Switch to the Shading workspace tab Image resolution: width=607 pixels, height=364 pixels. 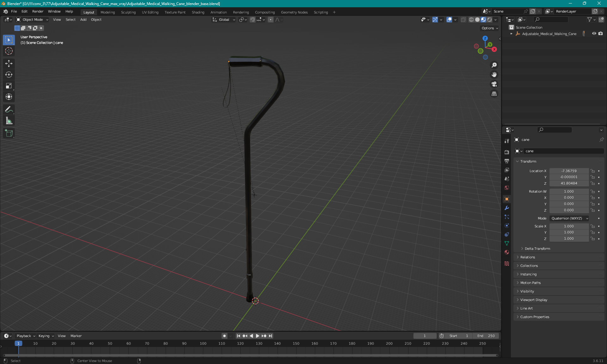pyautogui.click(x=198, y=12)
